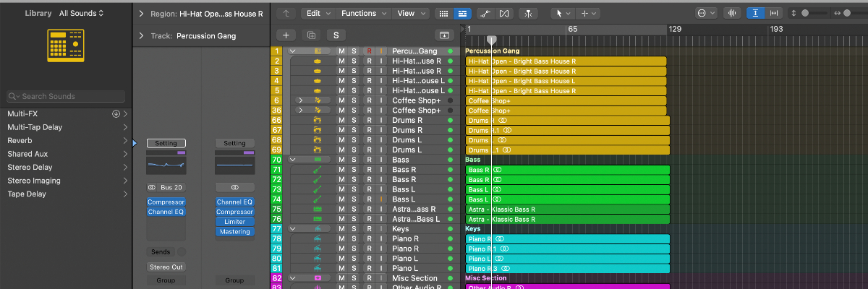The width and height of the screenshot is (868, 289).
Task: Switch to the grid view icon in toolbar
Action: 444,13
